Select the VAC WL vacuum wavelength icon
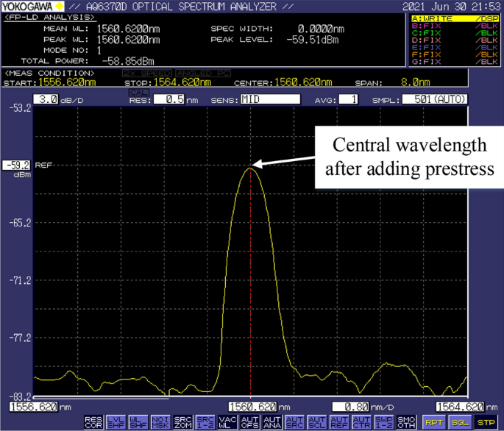Viewport: 504px width, 431px height. (226, 421)
